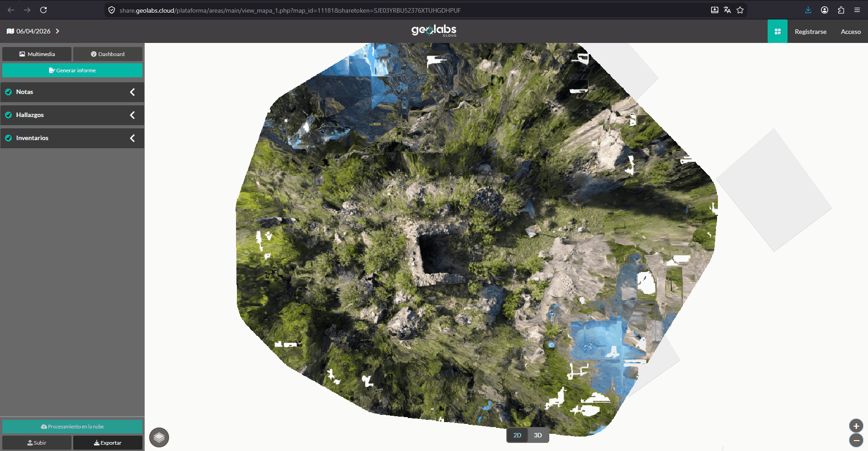Toggle the Inventarios checkmark

[x=8, y=138]
